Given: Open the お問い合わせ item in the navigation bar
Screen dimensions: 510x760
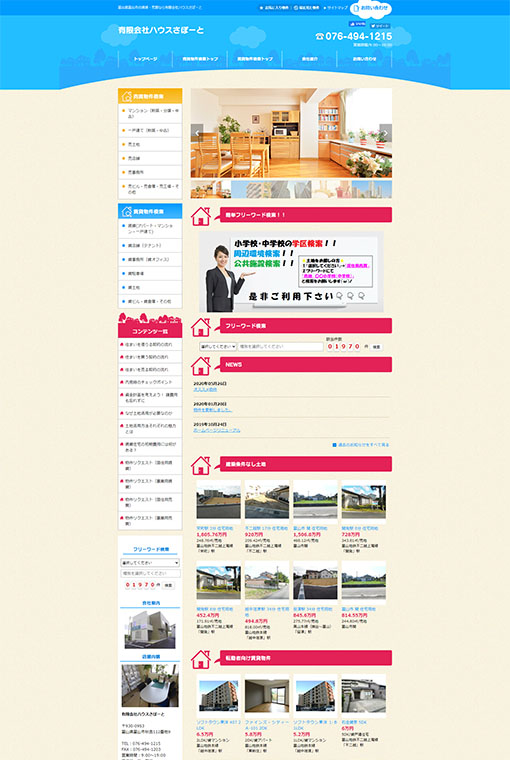Looking at the screenshot, I should point(364,59).
